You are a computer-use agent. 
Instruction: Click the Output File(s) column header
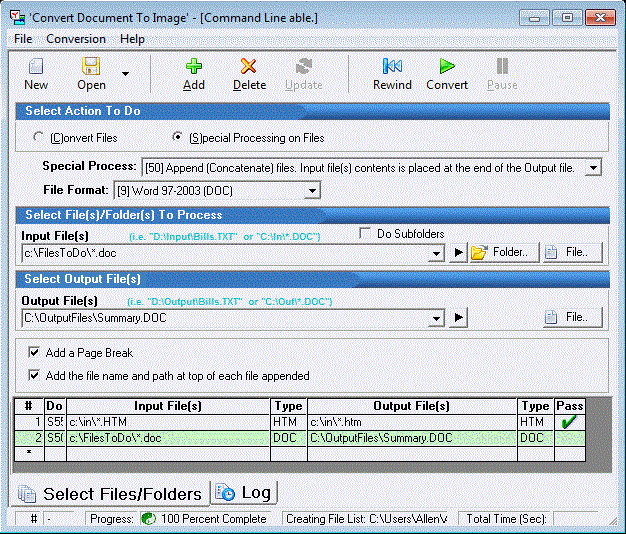click(412, 406)
